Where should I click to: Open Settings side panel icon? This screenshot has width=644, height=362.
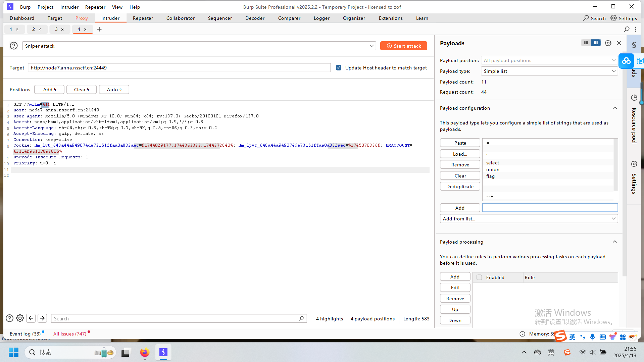pos(634,164)
